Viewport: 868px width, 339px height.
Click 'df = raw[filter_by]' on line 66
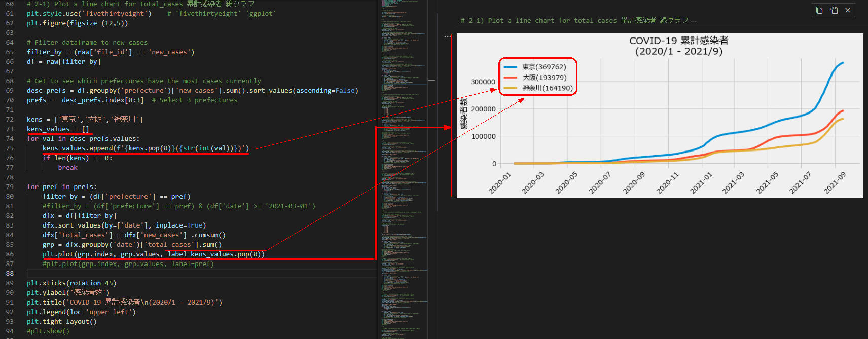click(x=64, y=62)
